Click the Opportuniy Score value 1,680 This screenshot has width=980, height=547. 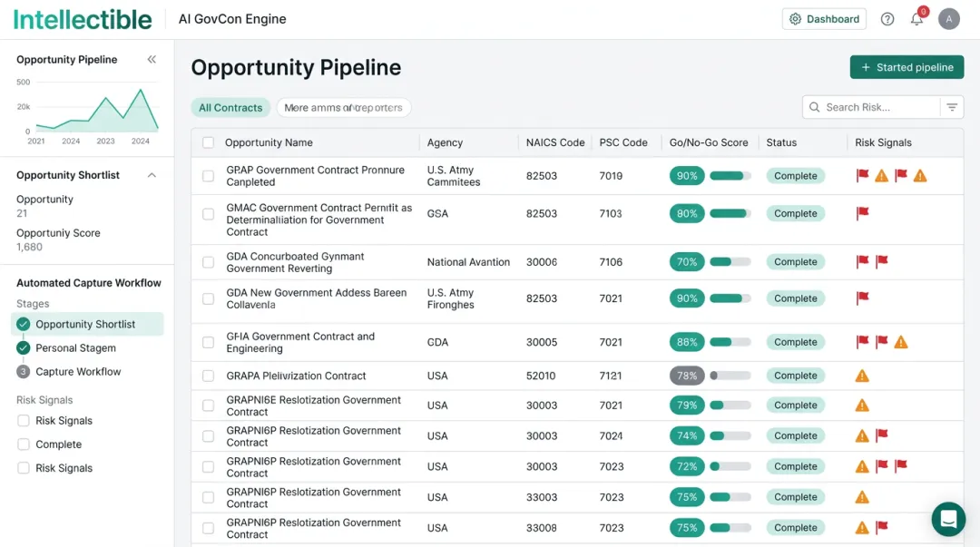pyautogui.click(x=29, y=247)
